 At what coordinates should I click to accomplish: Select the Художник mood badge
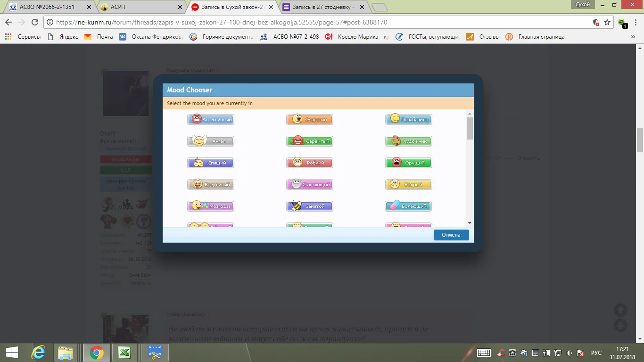click(x=409, y=141)
